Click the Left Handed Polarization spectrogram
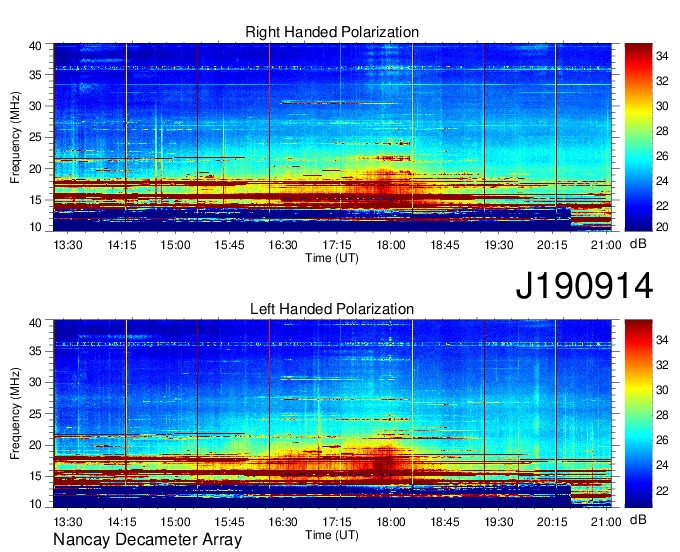Image resolution: width=680 pixels, height=552 pixels. tap(332, 414)
